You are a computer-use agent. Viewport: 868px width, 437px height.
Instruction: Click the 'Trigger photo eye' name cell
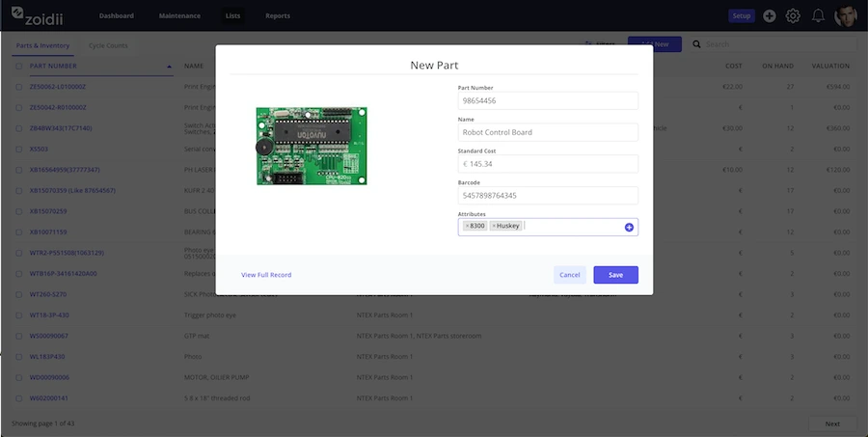(210, 315)
